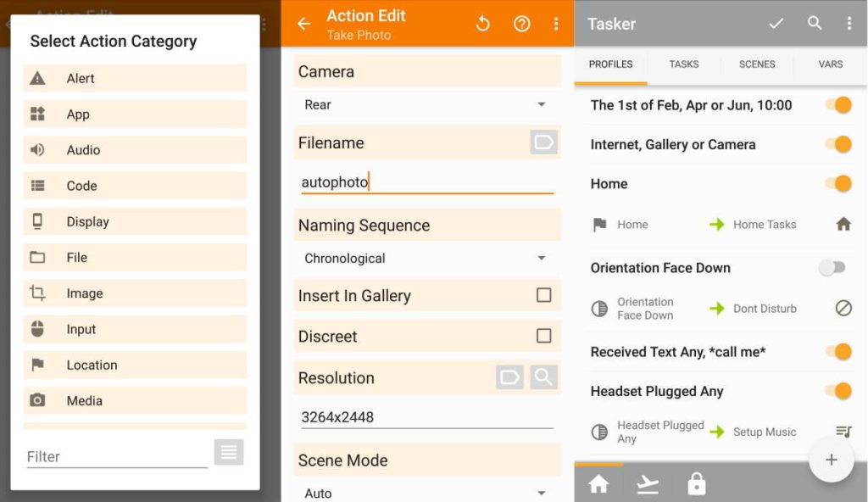The height and width of the screenshot is (502, 868).
Task: Open the Headset Plugged Any context
Action: tap(660, 432)
